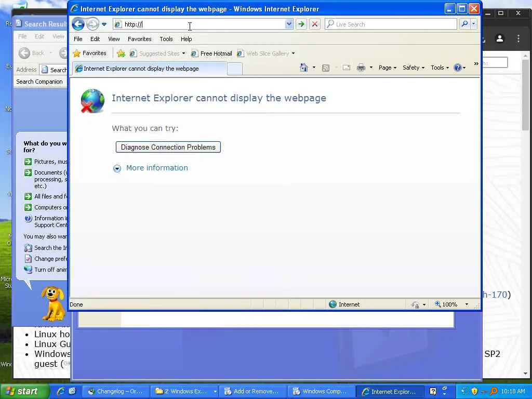The height and width of the screenshot is (399, 532).
Task: Click the second Quick Launch icon
Action: click(x=72, y=391)
